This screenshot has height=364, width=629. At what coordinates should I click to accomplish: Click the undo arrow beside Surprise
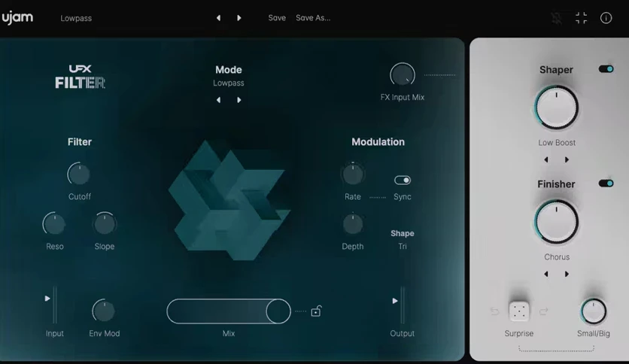coord(494,311)
